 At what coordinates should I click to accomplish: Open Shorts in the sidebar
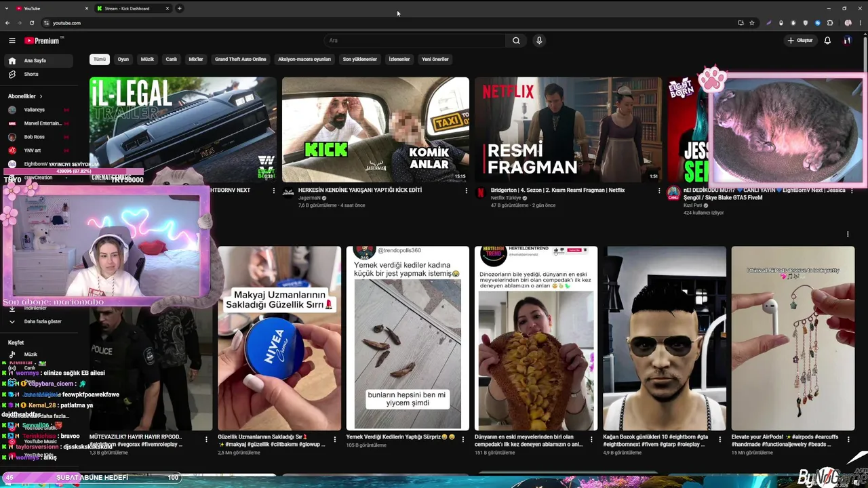tap(38, 75)
